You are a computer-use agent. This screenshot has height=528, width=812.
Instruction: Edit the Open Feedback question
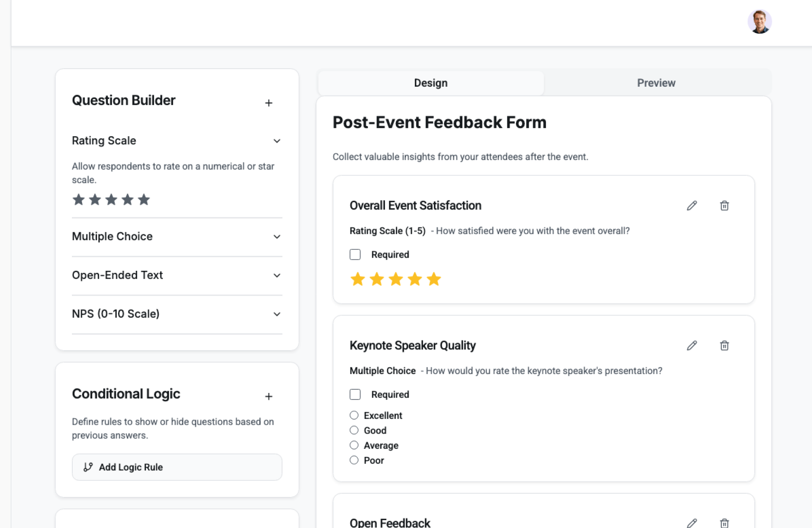click(x=692, y=523)
